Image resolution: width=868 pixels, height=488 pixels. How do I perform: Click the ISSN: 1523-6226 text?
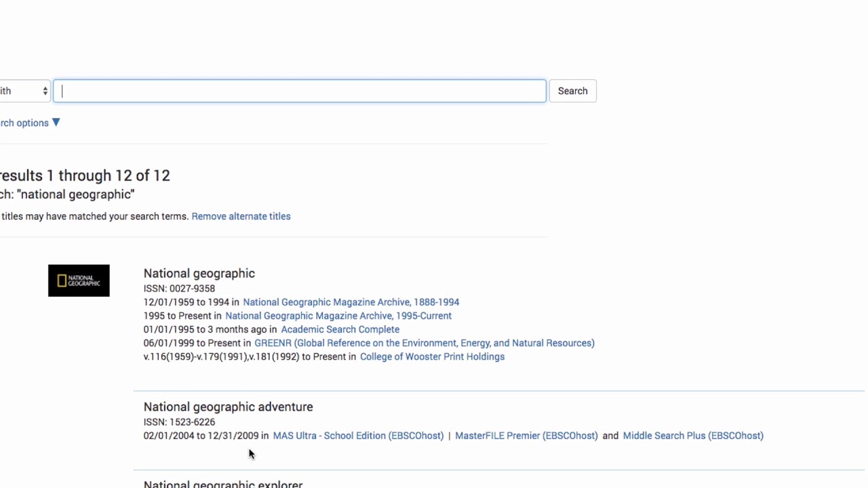(x=179, y=422)
